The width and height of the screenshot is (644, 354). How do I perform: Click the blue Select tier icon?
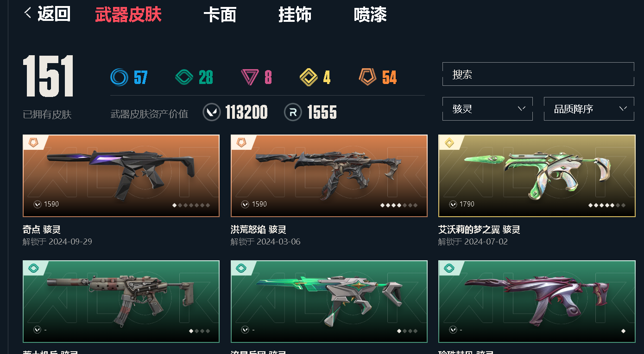(x=120, y=77)
